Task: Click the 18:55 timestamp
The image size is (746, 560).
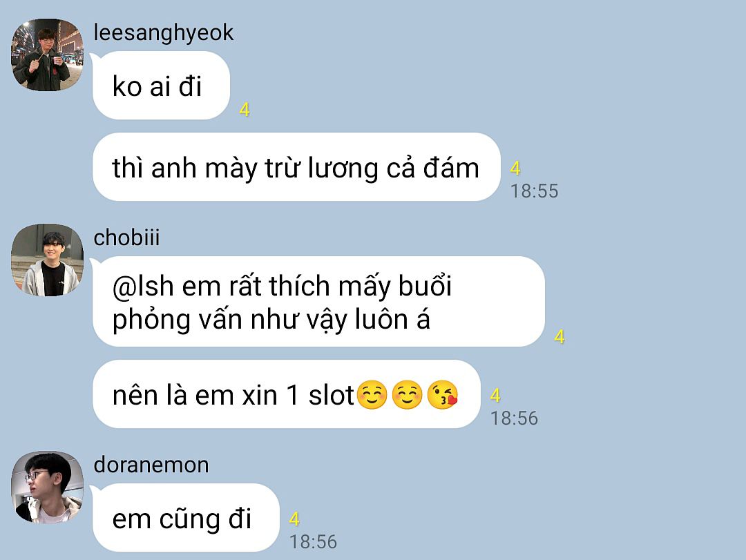Action: [x=534, y=191]
